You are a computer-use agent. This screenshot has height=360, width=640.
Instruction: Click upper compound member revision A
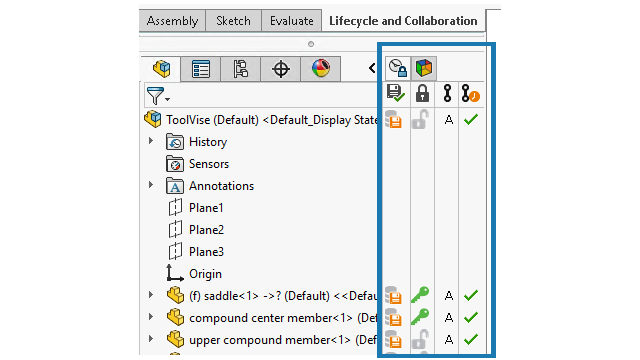pos(449,340)
